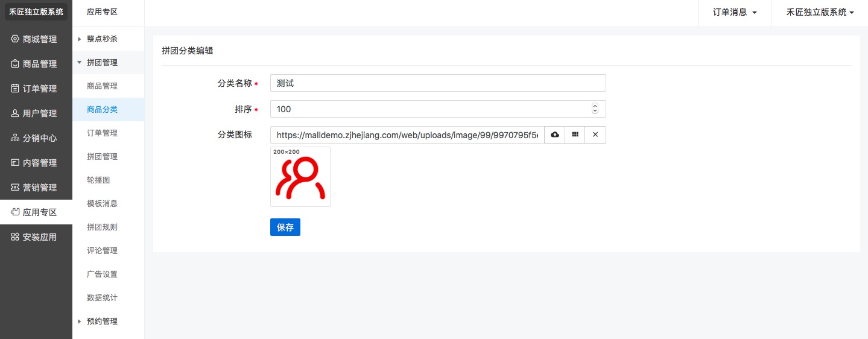Open 分销中心 in the dark sidebar

click(x=36, y=138)
